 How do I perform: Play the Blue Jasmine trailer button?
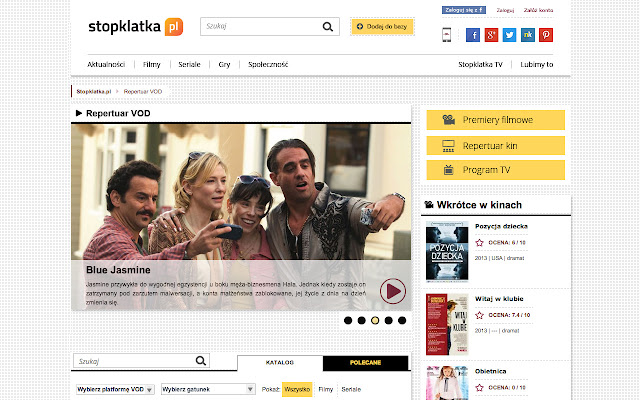(x=393, y=291)
